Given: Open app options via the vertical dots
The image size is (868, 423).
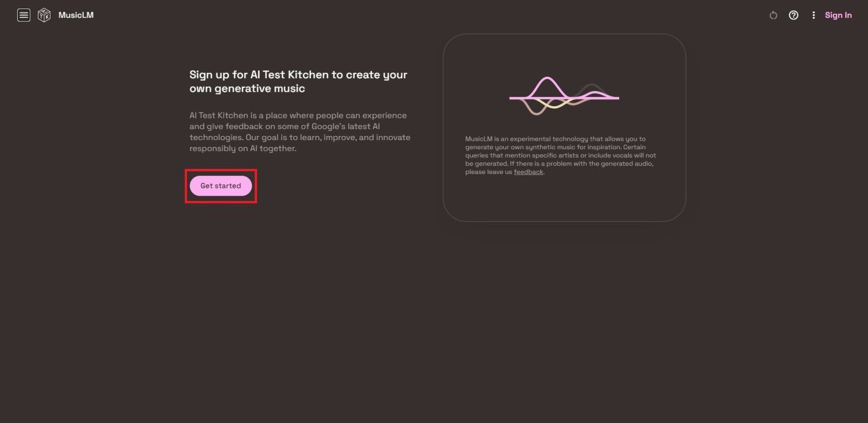Looking at the screenshot, I should tap(814, 15).
